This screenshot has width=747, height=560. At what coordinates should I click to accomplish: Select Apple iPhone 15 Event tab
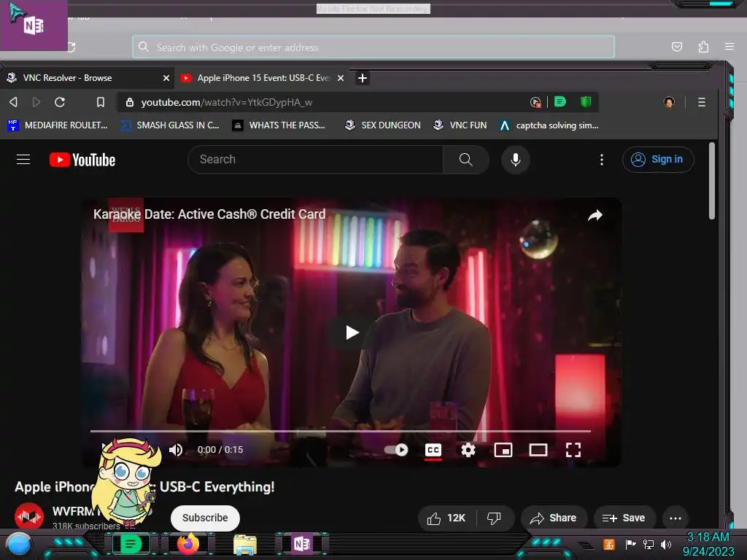[x=263, y=77]
